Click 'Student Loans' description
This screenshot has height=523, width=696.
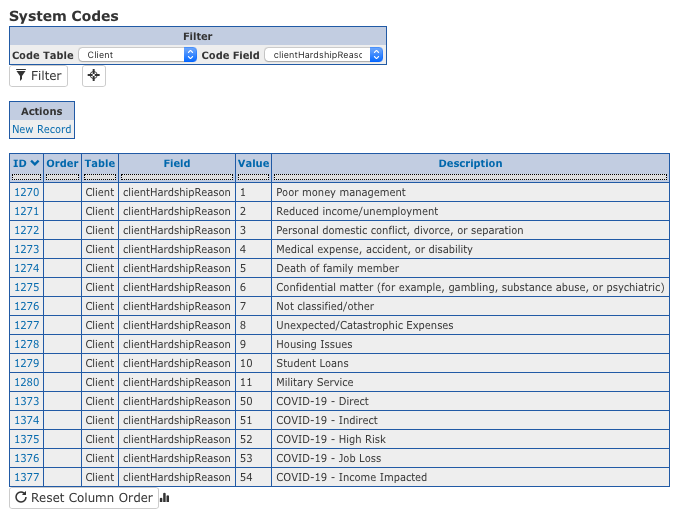[312, 363]
